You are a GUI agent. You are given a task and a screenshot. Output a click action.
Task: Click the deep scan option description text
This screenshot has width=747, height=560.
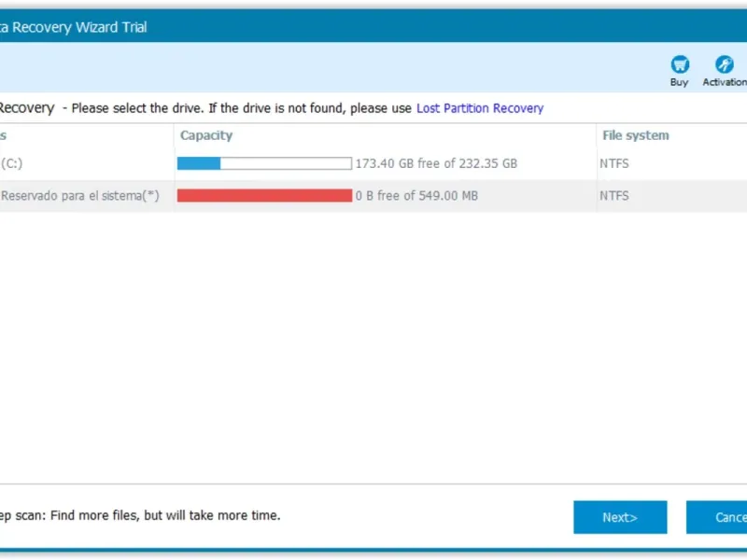coord(140,515)
